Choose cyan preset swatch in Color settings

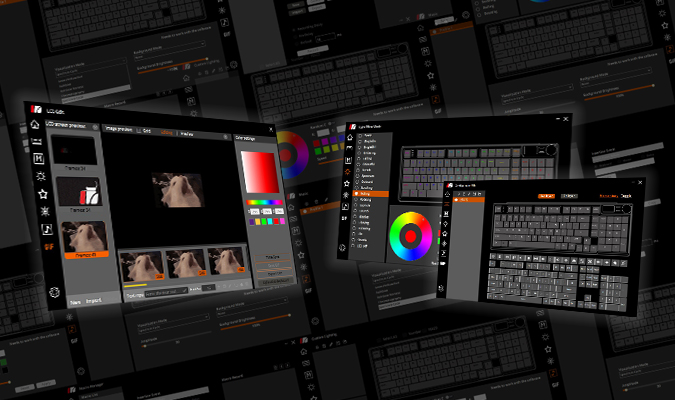click(270, 221)
